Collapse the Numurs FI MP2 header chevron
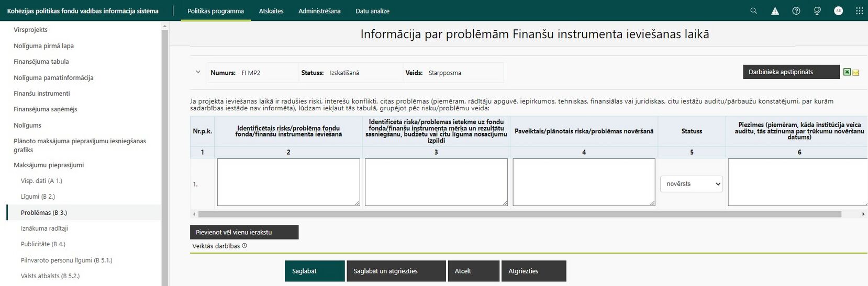 (198, 72)
